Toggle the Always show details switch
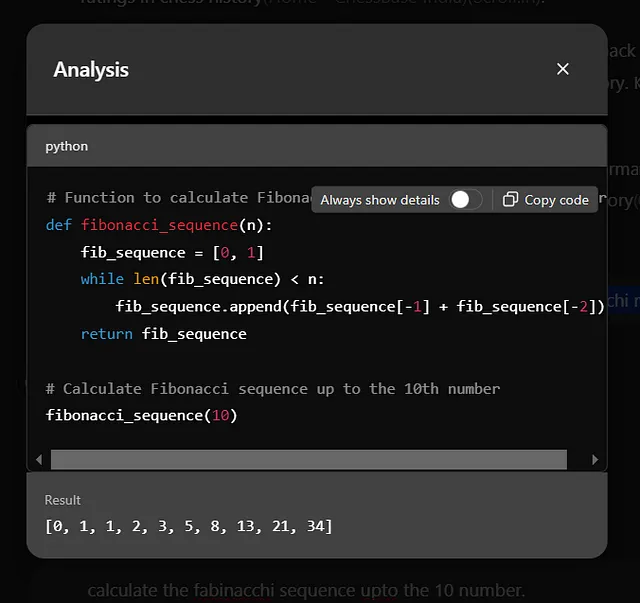The image size is (640, 603). coord(465,199)
